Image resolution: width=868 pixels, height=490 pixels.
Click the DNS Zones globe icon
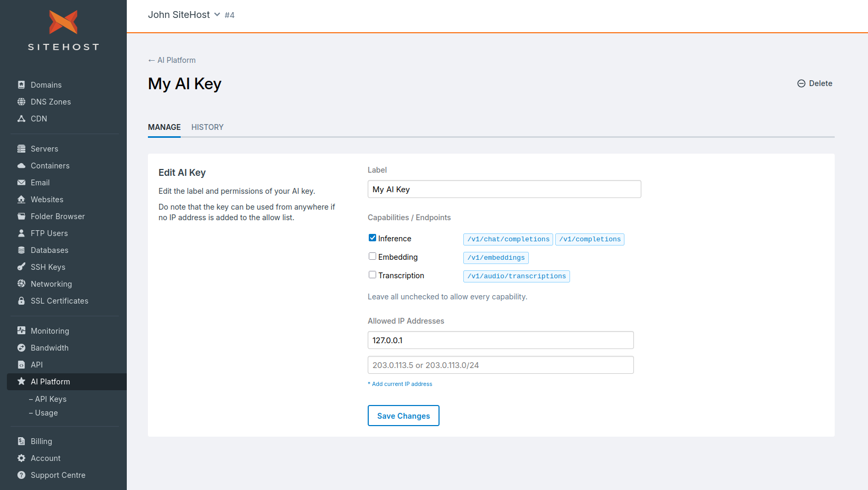[21, 102]
